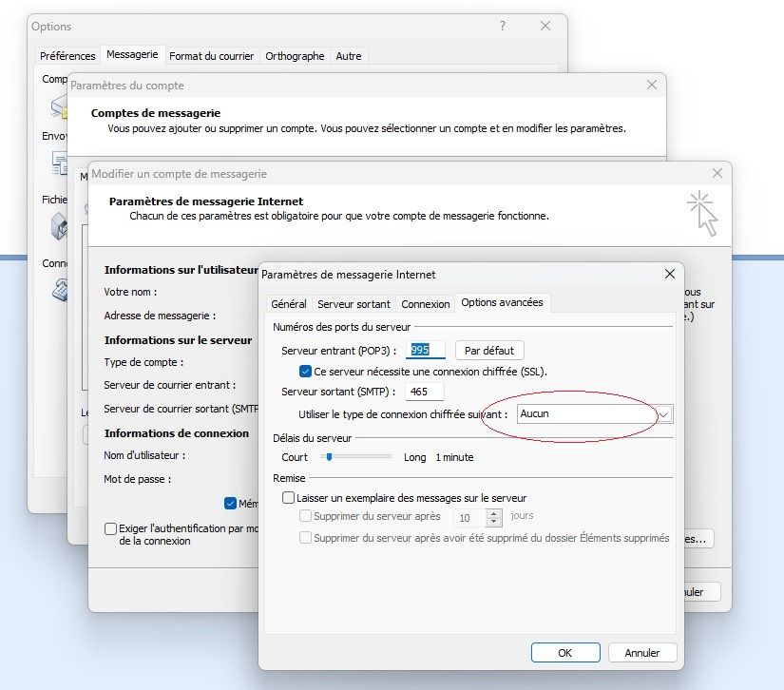Open the encrypted connection type dropdown showing Aucun

click(x=595, y=414)
